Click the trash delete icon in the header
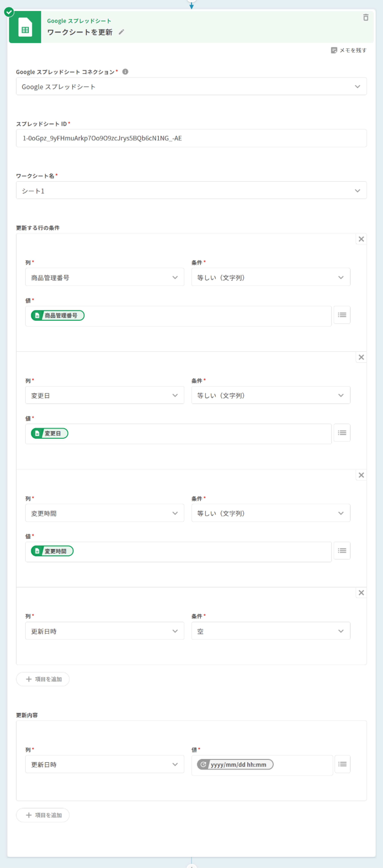The width and height of the screenshot is (383, 868). coord(365,18)
